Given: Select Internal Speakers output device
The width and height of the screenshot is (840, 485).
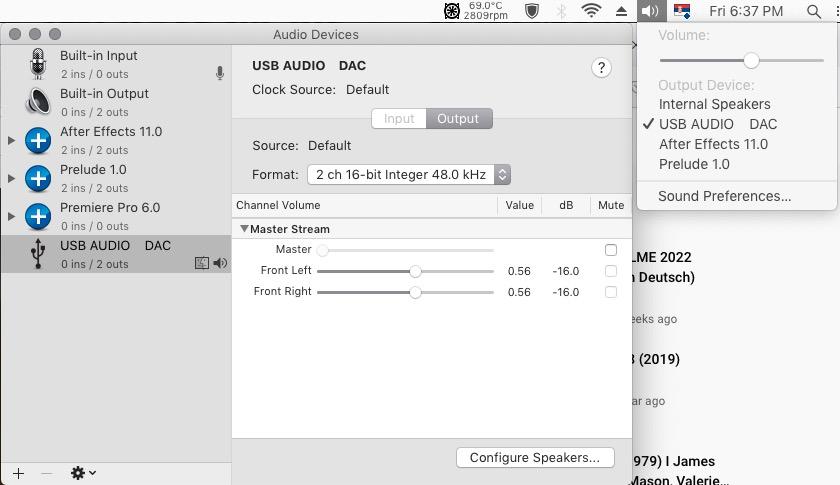Looking at the screenshot, I should click(715, 104).
